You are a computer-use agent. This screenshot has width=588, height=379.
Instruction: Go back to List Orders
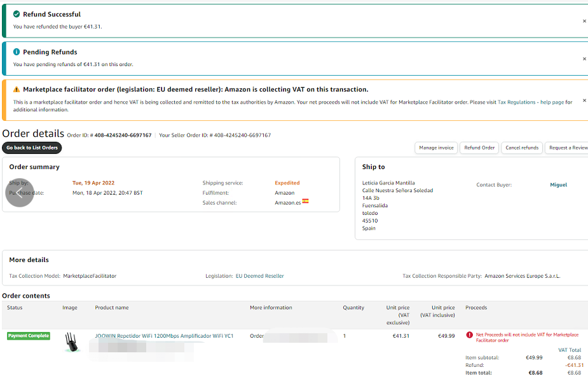pos(32,148)
